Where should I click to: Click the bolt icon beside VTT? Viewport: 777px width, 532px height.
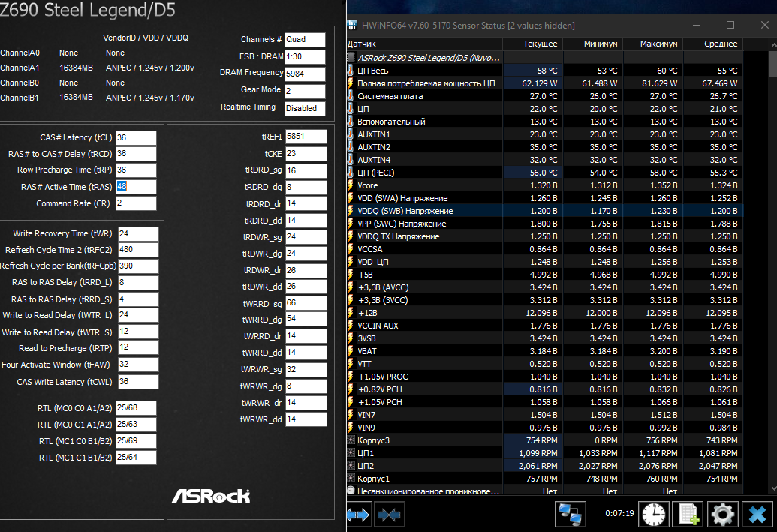click(x=351, y=364)
